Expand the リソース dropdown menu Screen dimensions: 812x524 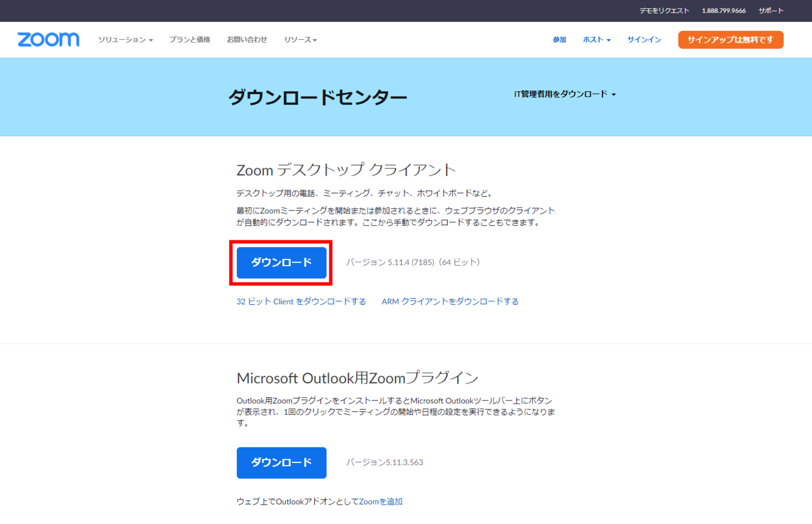coord(300,40)
